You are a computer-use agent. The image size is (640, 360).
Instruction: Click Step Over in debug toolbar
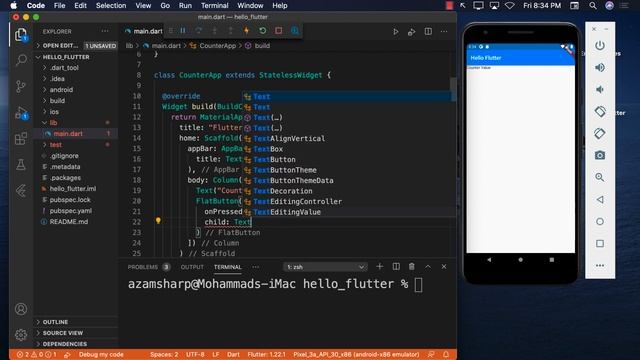(x=199, y=31)
